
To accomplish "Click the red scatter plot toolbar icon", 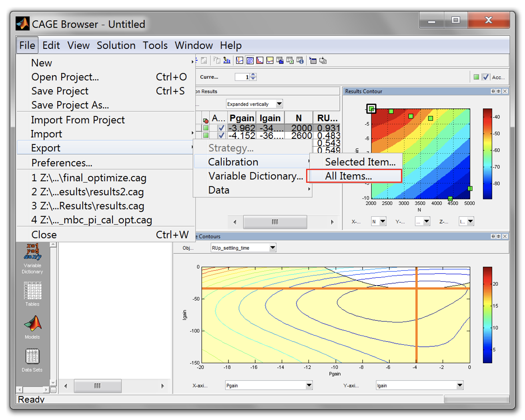I will 260,60.
